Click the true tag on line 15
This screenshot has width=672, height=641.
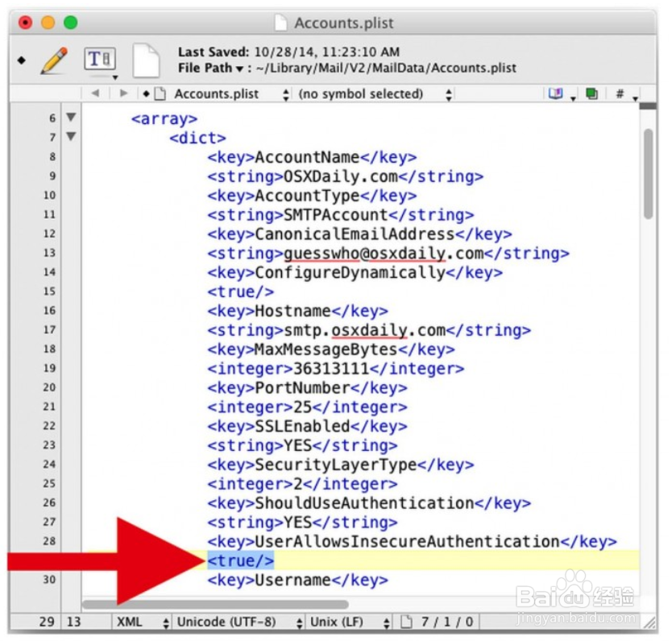click(x=240, y=292)
